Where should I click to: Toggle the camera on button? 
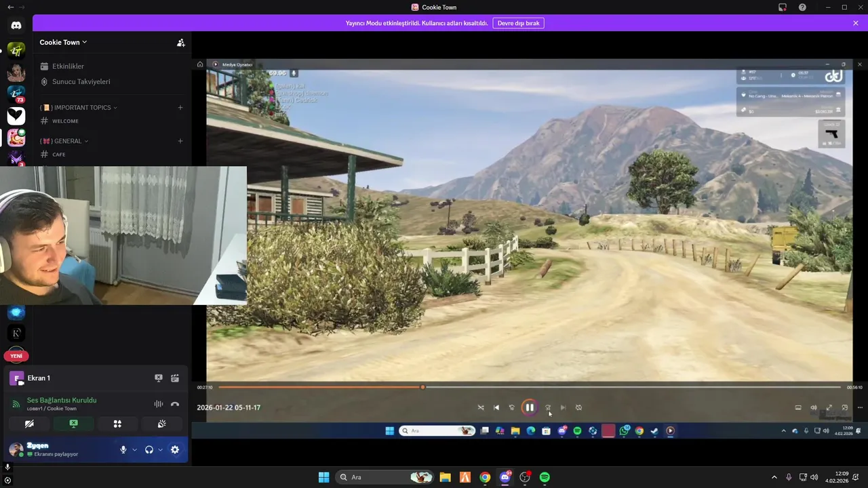[x=29, y=424]
